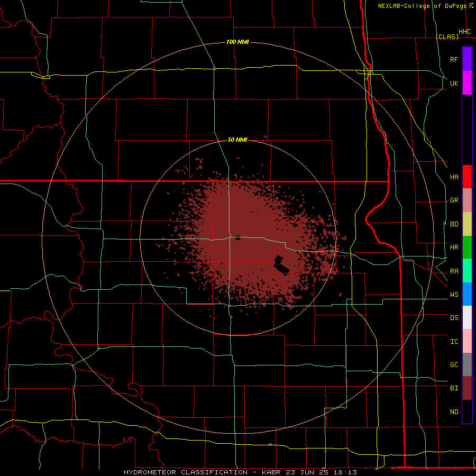Click the GC legend label
This screenshot has height=476, width=476.
(x=454, y=365)
